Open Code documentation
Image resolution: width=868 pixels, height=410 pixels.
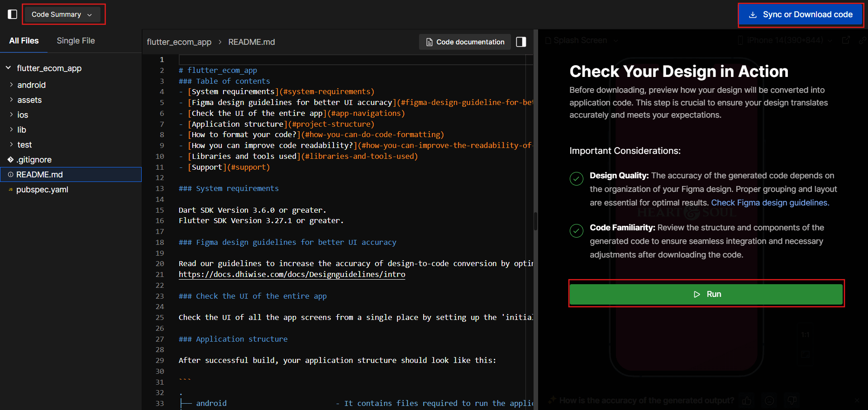tap(465, 42)
